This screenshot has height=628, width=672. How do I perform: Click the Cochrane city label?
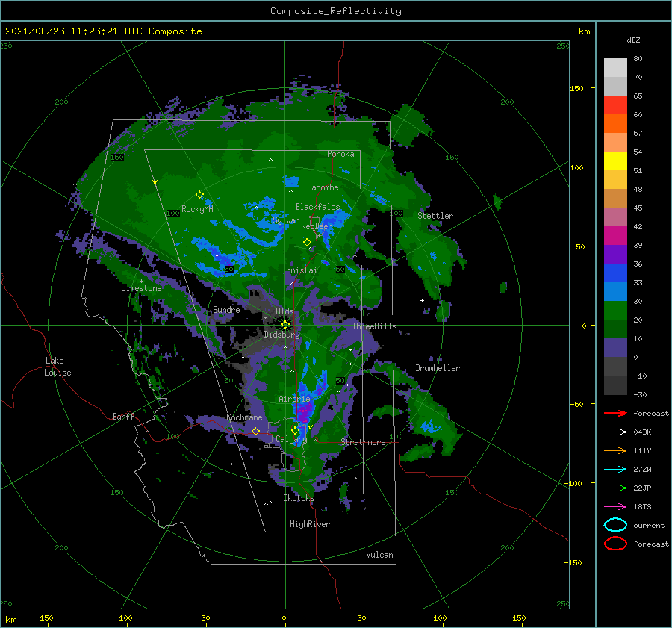(244, 417)
